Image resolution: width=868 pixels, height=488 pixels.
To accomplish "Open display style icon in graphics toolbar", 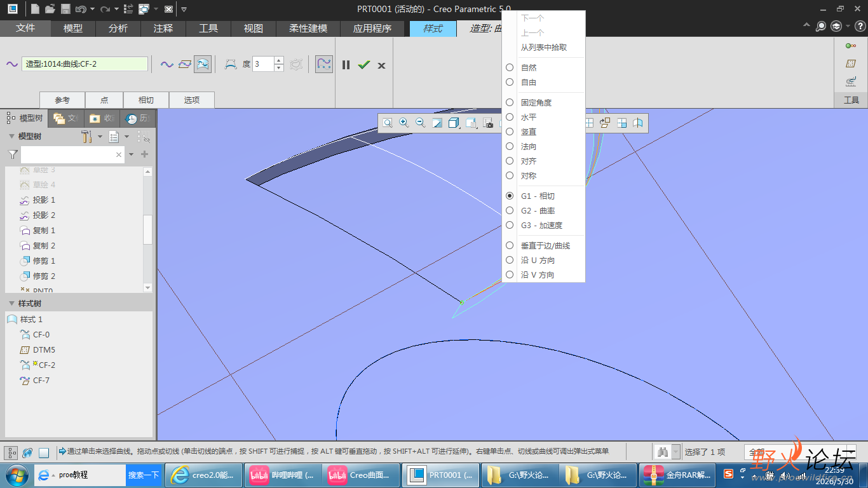I will pyautogui.click(x=437, y=123).
